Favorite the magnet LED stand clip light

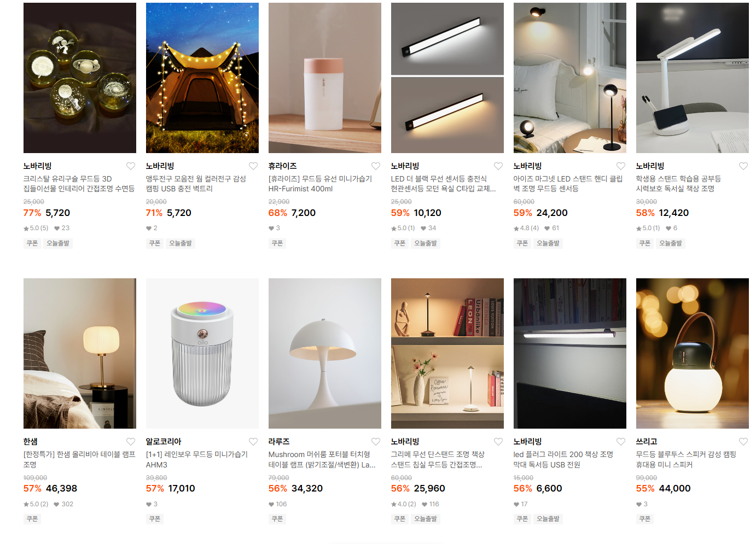click(621, 166)
